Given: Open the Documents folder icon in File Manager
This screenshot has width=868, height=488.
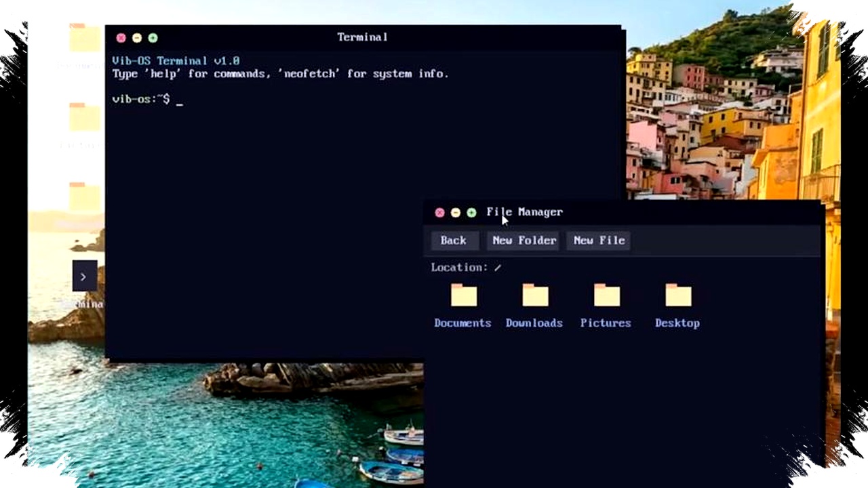Looking at the screenshot, I should click(464, 296).
